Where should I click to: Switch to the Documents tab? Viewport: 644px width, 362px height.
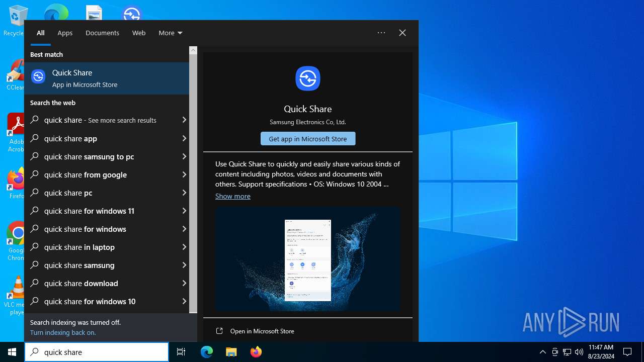click(x=102, y=33)
